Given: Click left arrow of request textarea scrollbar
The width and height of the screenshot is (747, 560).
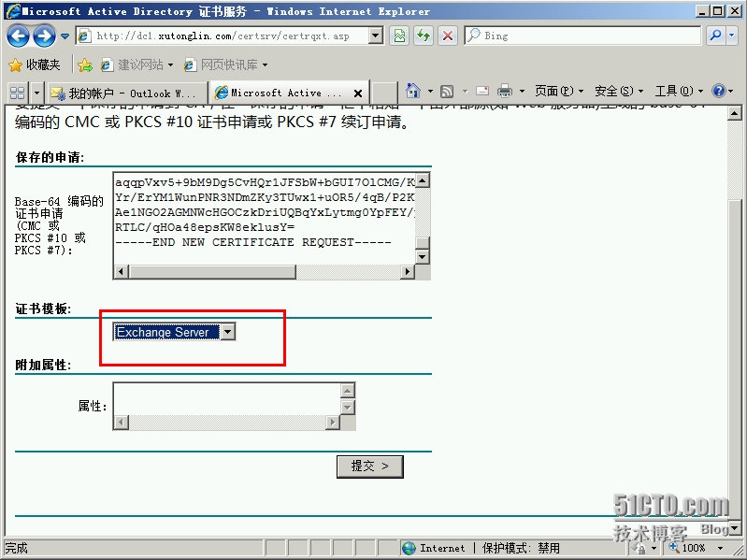Looking at the screenshot, I should 121,271.
